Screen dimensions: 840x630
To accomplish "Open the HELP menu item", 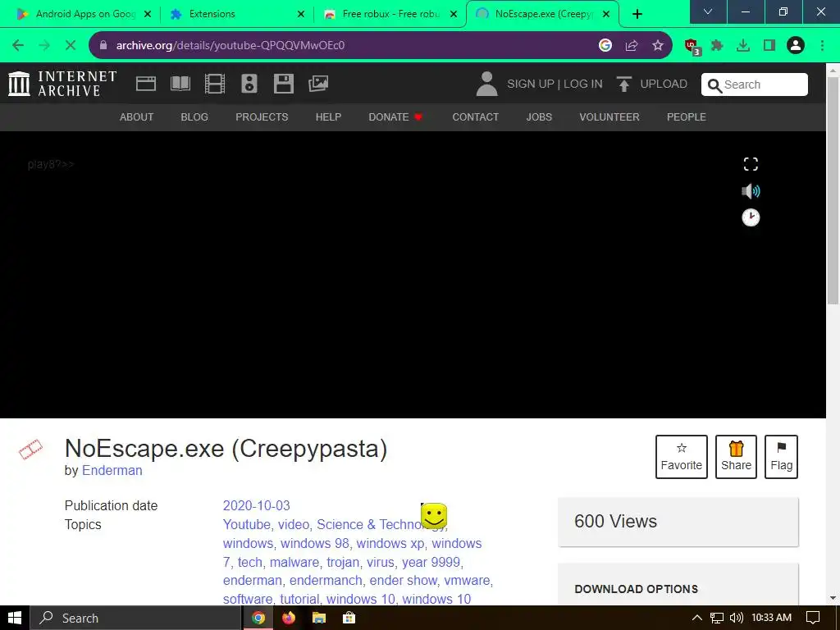I will (328, 116).
